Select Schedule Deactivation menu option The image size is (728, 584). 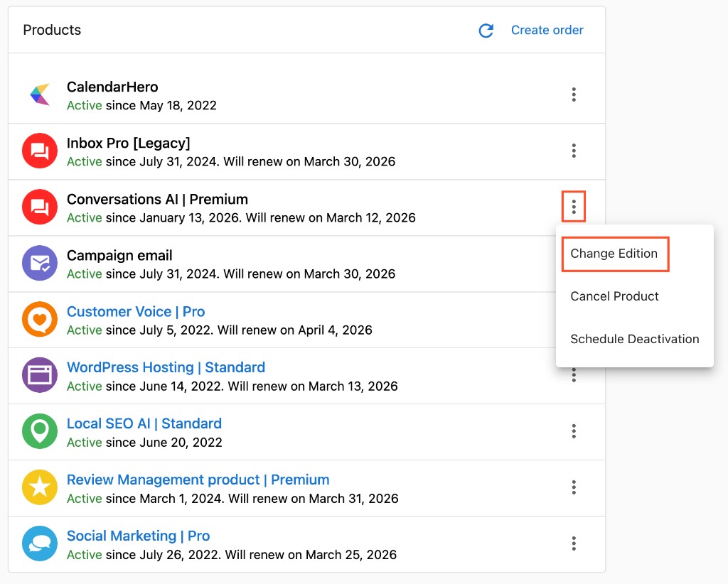click(635, 339)
